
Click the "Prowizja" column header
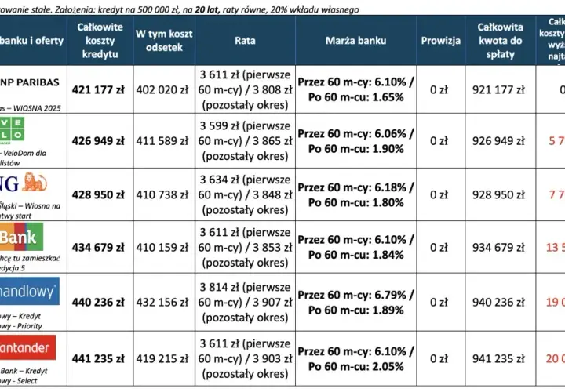[441, 40]
